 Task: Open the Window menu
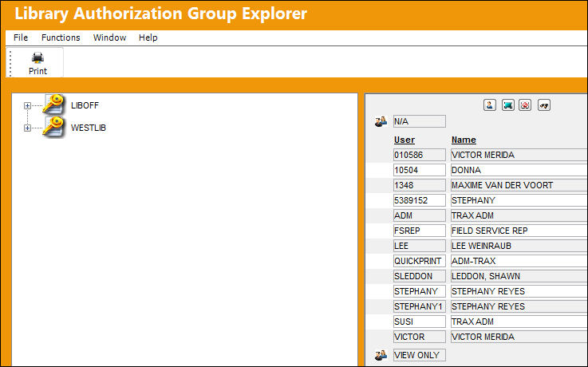coord(109,37)
